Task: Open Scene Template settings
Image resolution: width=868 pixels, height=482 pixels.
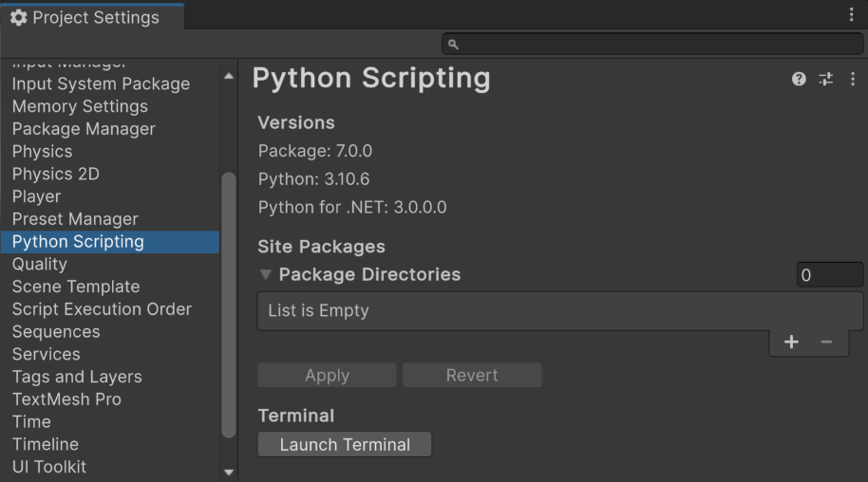Action: pos(109,287)
